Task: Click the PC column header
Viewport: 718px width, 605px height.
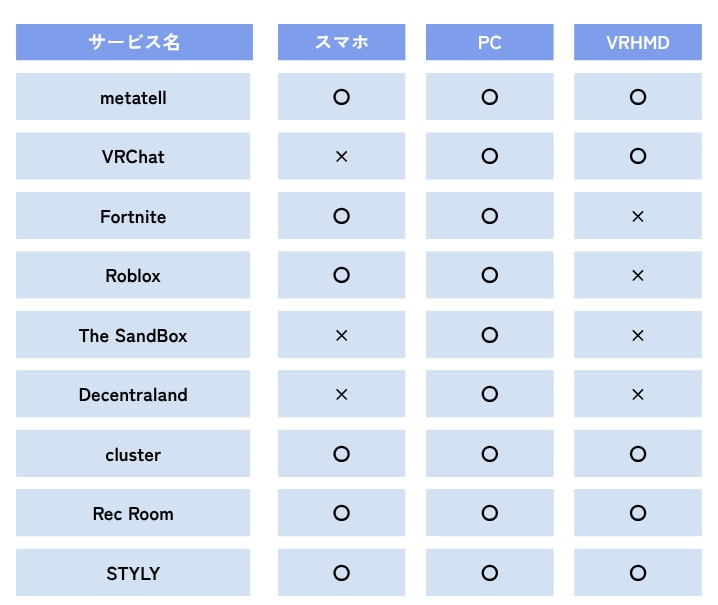Action: [489, 43]
